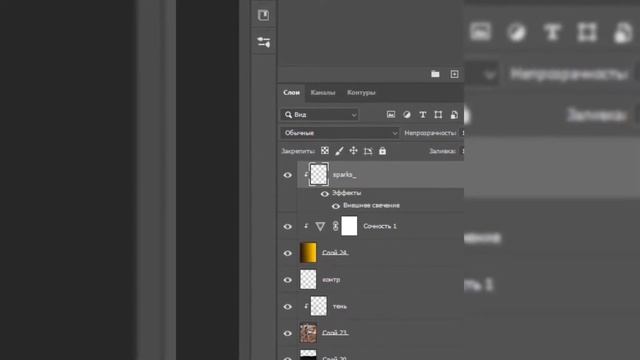640x360 pixels.
Task: Create a new group with the folder icon
Action: pos(435,74)
